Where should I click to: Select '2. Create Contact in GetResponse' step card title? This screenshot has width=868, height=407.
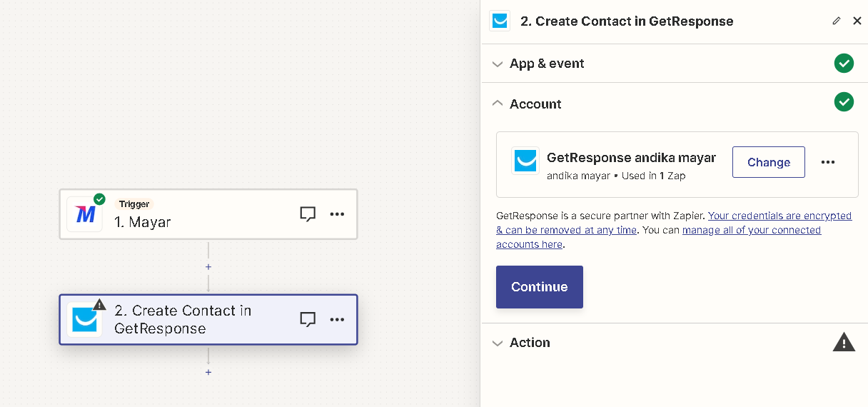coord(183,320)
